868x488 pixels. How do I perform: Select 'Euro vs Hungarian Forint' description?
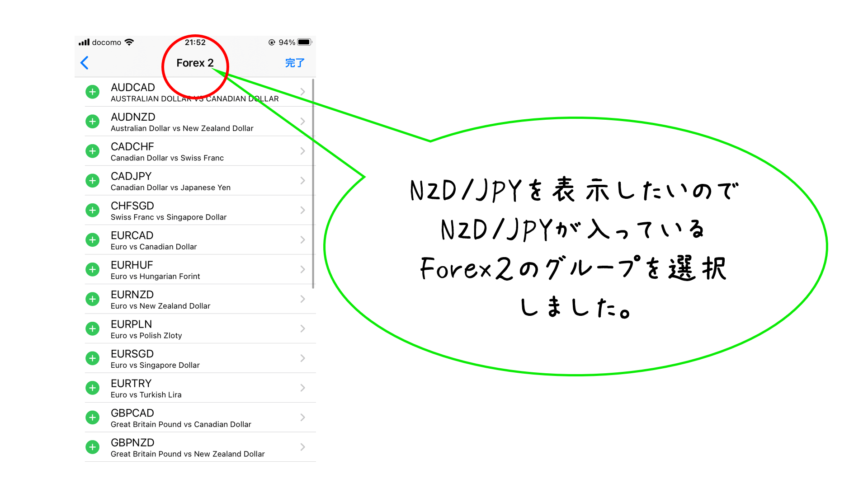[x=155, y=277]
